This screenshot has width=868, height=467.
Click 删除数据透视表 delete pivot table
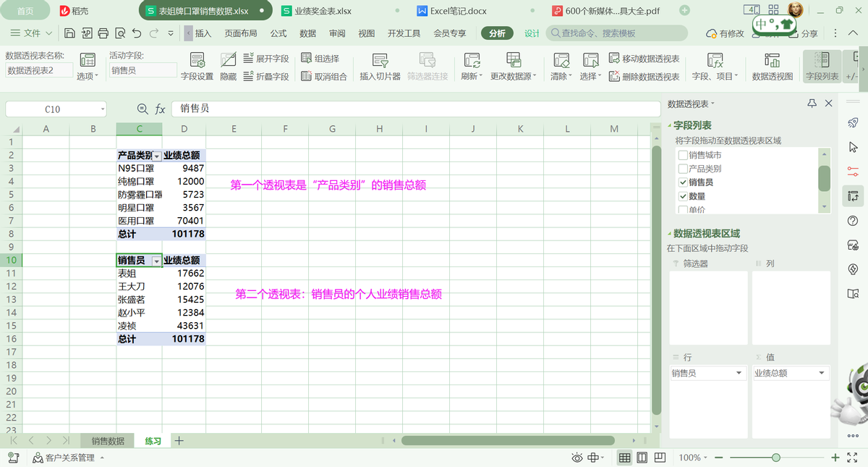click(644, 76)
